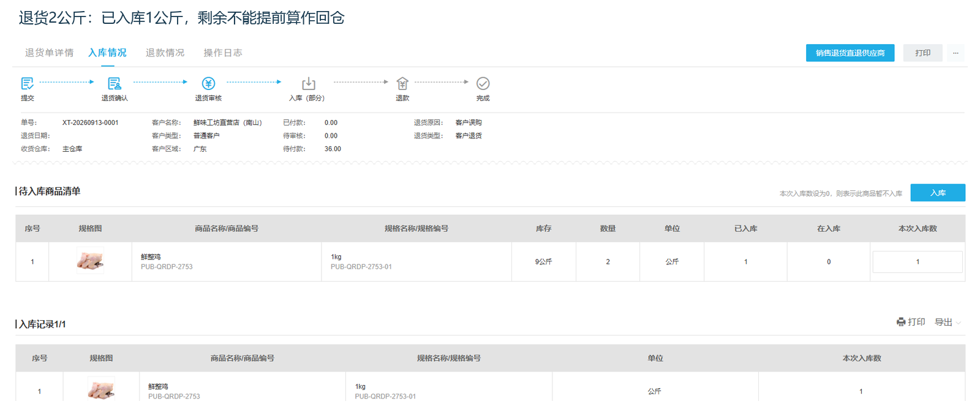Open the 操作日志 tab
This screenshot has height=404, width=980.
pos(223,53)
